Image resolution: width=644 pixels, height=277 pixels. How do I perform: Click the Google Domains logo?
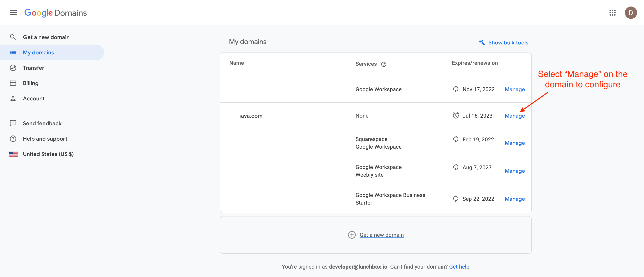[56, 13]
